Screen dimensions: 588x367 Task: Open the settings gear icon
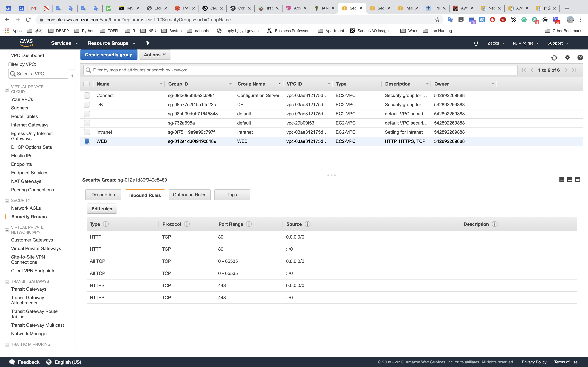pyautogui.click(x=567, y=58)
